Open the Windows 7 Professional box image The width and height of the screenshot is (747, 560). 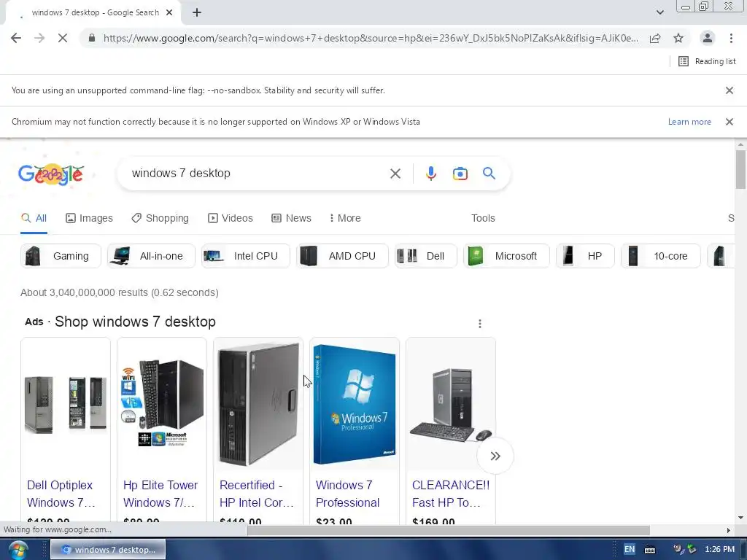pos(355,404)
